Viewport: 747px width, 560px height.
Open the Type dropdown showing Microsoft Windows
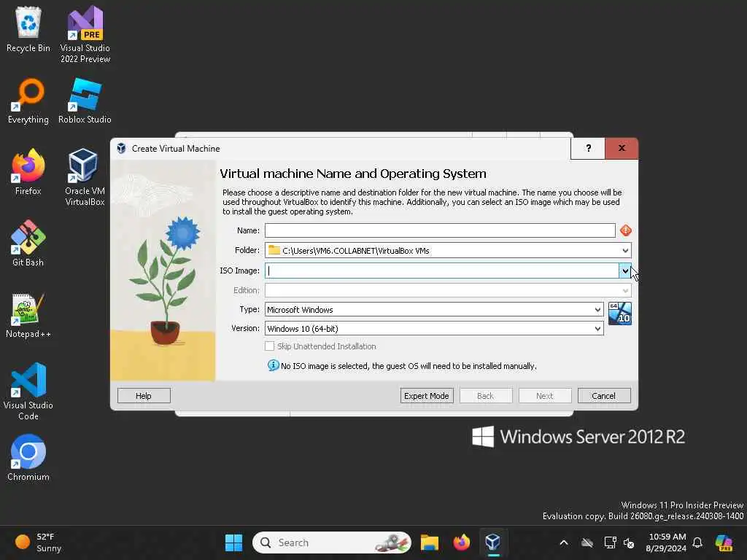(434, 309)
